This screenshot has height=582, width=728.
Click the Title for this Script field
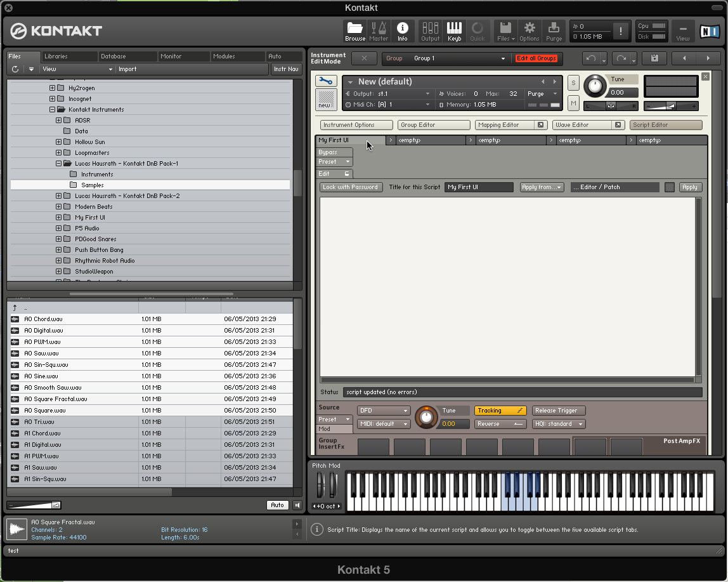(x=479, y=187)
